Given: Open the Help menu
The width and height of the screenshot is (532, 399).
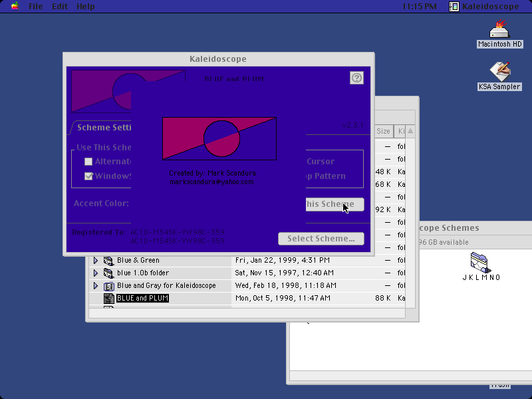Looking at the screenshot, I should coord(86,6).
